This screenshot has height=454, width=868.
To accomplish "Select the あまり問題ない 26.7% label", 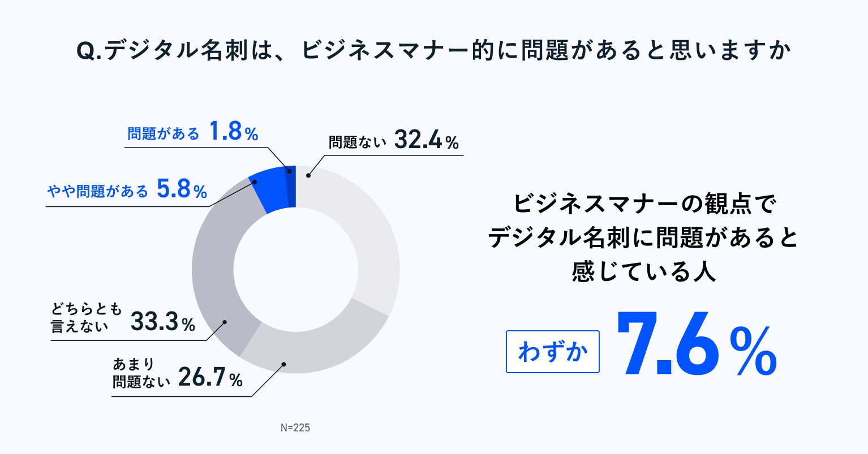I will point(177,373).
